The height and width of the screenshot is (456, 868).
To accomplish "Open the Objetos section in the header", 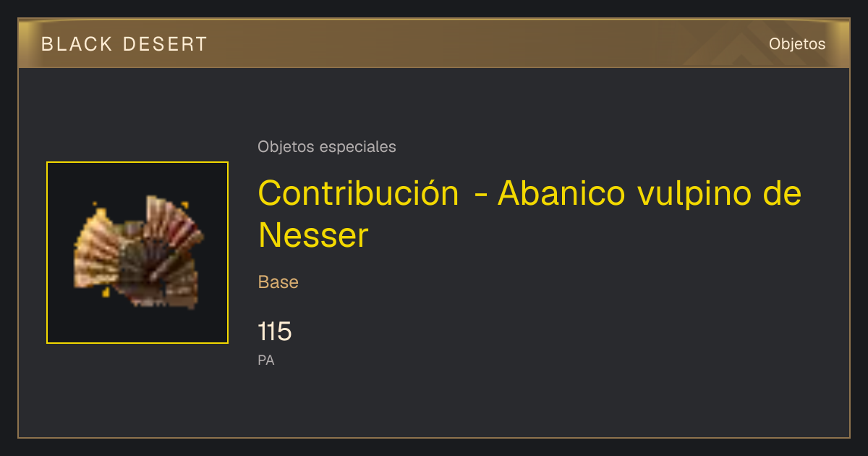I will [797, 44].
